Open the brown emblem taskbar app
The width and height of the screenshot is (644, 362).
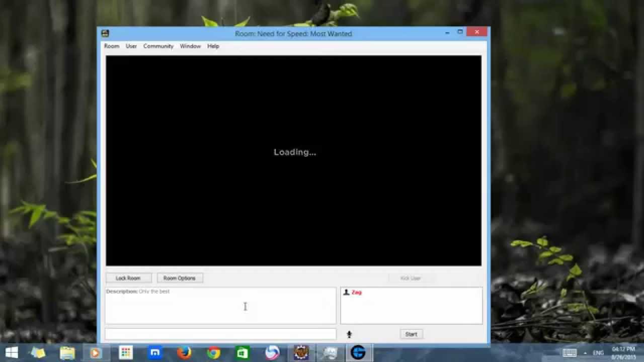tap(301, 353)
